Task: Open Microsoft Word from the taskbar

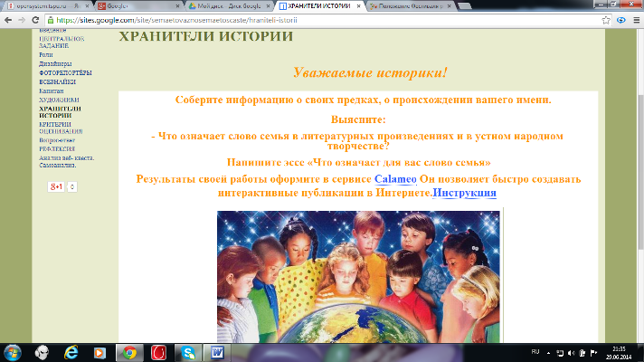Action: [217, 353]
